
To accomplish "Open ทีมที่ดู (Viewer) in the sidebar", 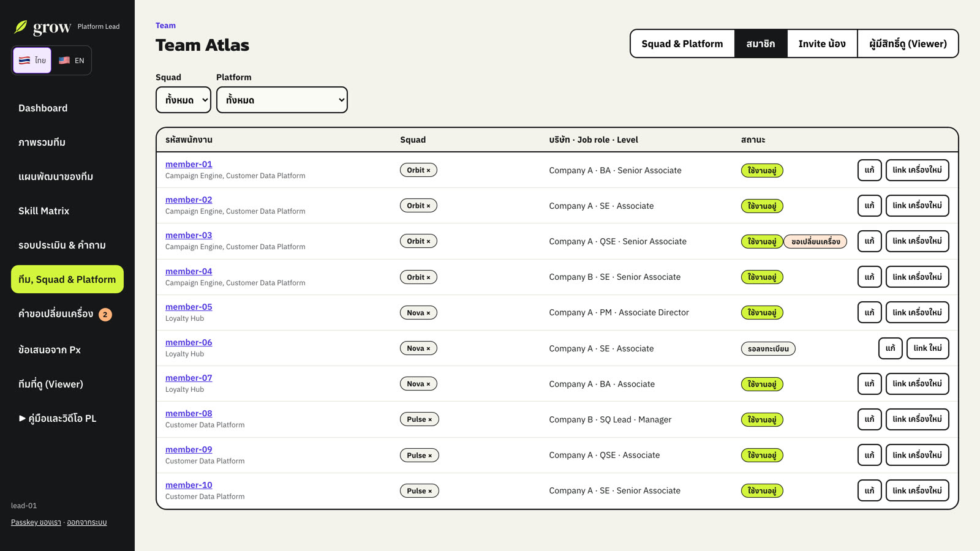I will (67, 384).
